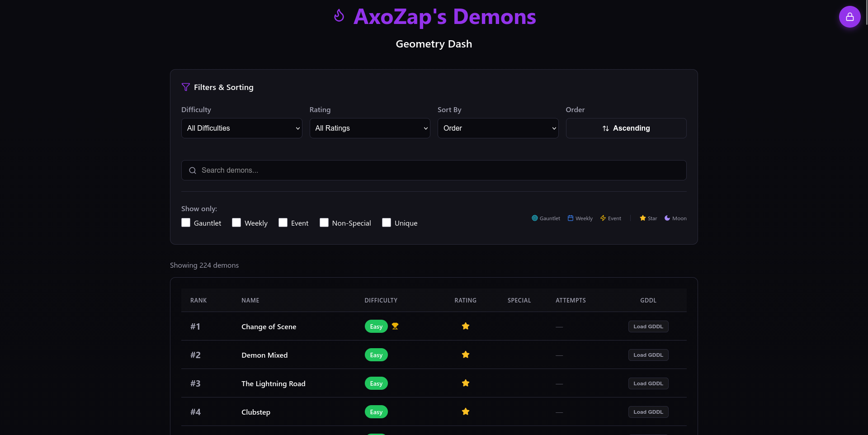
Task: Click the purple lock button
Action: 850,17
